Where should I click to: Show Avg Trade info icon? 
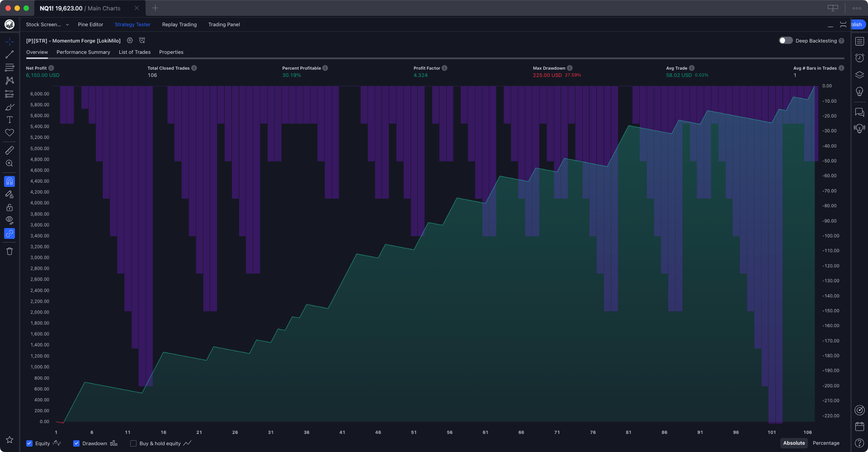point(692,68)
